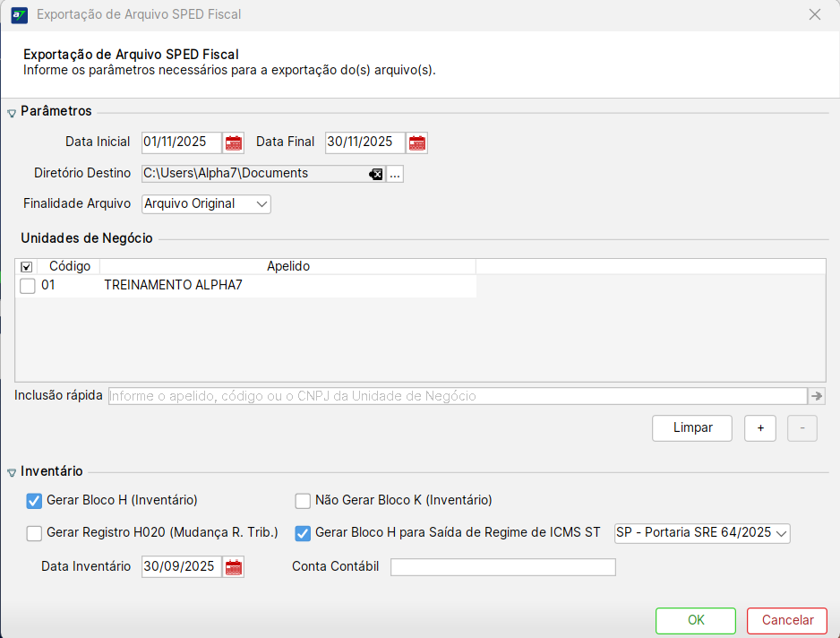Image resolution: width=840 pixels, height=638 pixels.
Task: Click the application logo in title bar
Action: [x=18, y=15]
